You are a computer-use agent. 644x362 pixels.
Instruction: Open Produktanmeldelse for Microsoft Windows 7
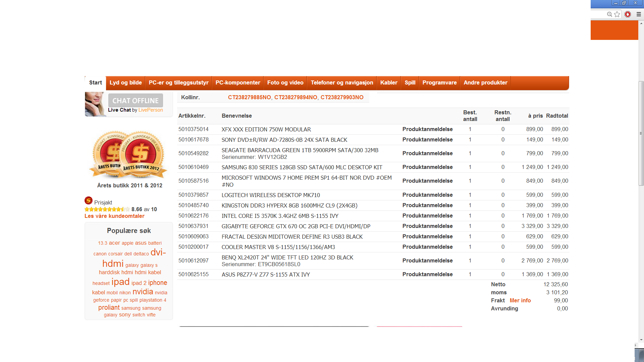tap(428, 181)
